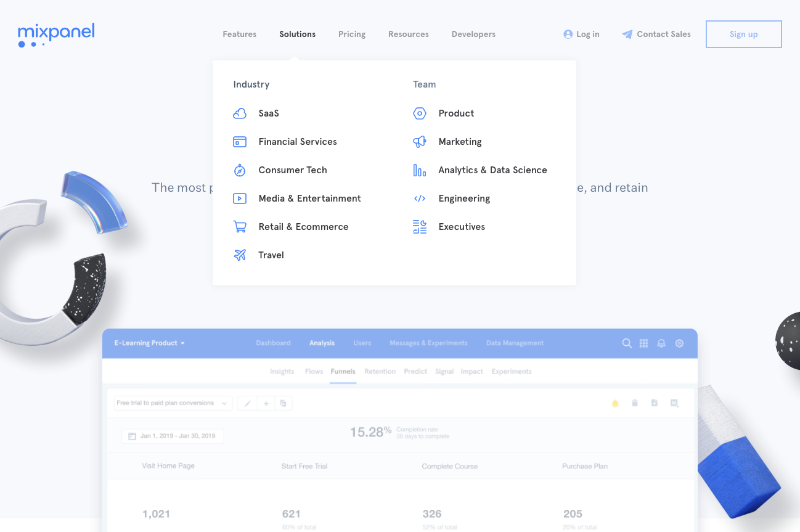Select the Predict sub-tab
Image resolution: width=800 pixels, height=532 pixels.
pyautogui.click(x=415, y=372)
